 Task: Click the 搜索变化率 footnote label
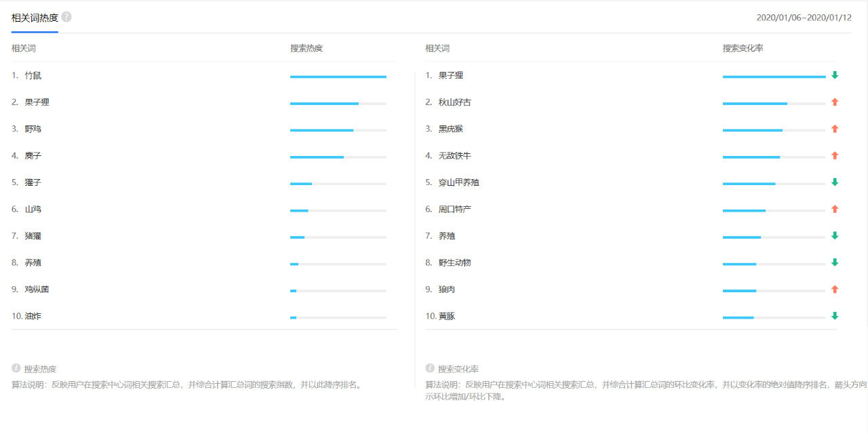pos(458,369)
